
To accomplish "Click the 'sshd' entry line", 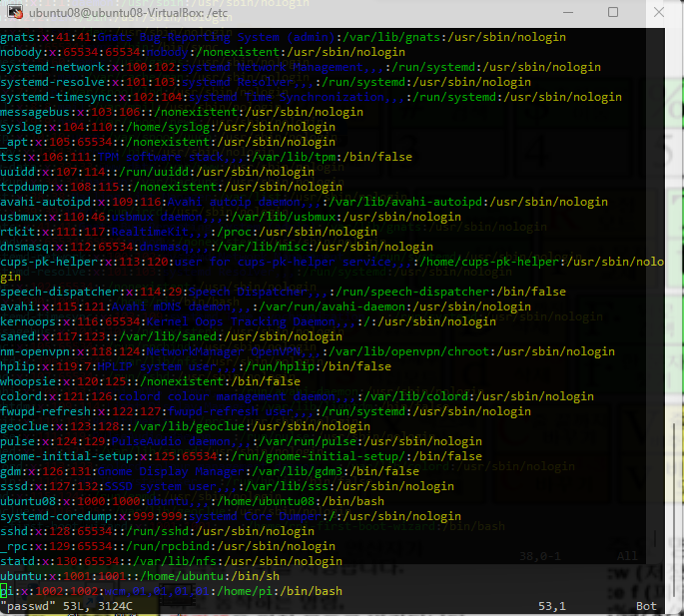I will 157,531.
